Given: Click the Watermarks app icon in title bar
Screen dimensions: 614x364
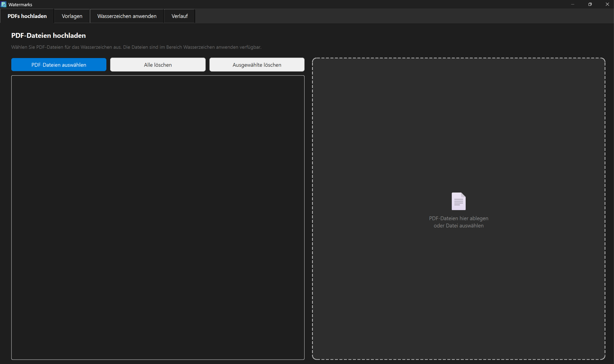Looking at the screenshot, I should (x=4, y=4).
